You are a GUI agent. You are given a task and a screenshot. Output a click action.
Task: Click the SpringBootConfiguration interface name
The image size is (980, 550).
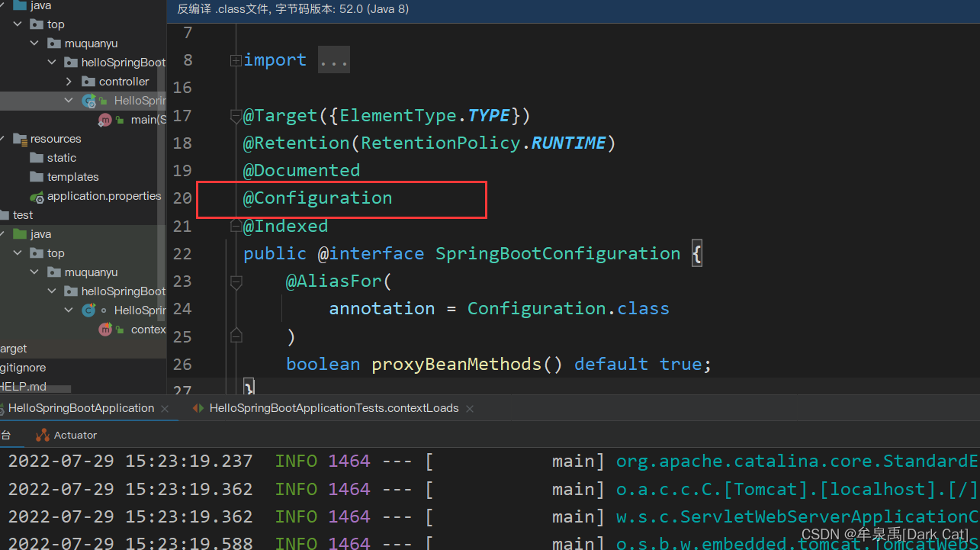tap(558, 254)
